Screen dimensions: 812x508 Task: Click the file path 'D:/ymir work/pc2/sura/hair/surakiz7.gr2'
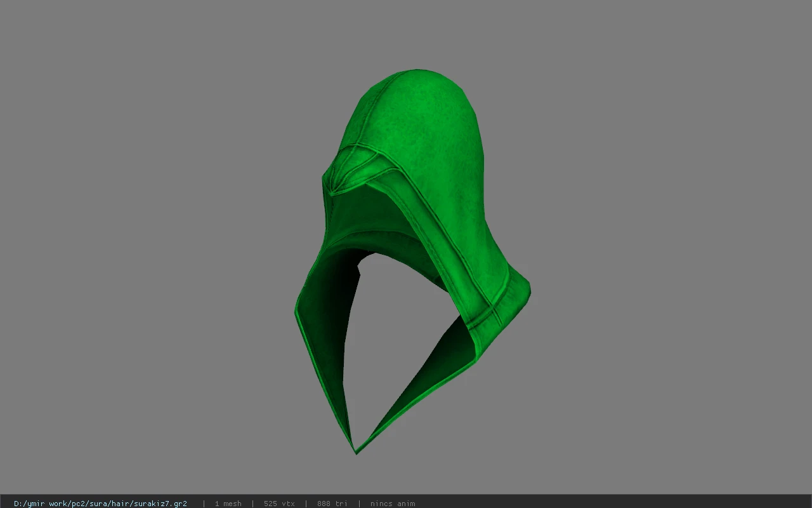tap(100, 504)
